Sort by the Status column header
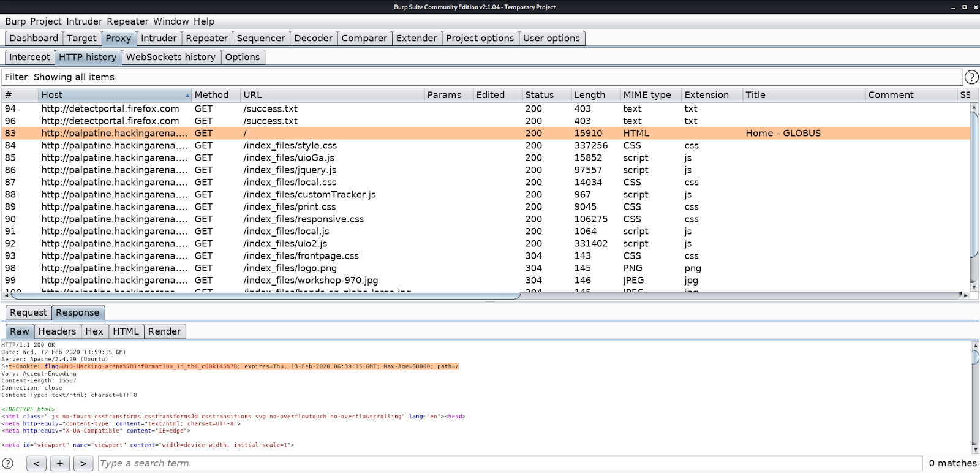 (x=546, y=95)
